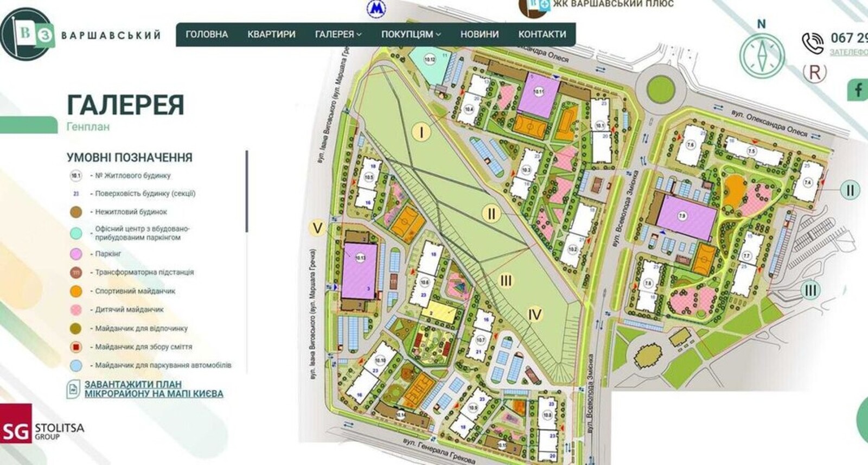Select residential building 10.9 on the plan
This screenshot has width=868, height=465.
click(473, 408)
